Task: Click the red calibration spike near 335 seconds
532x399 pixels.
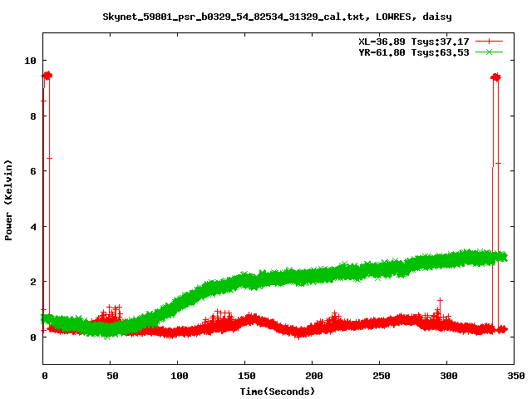Action: (x=495, y=77)
